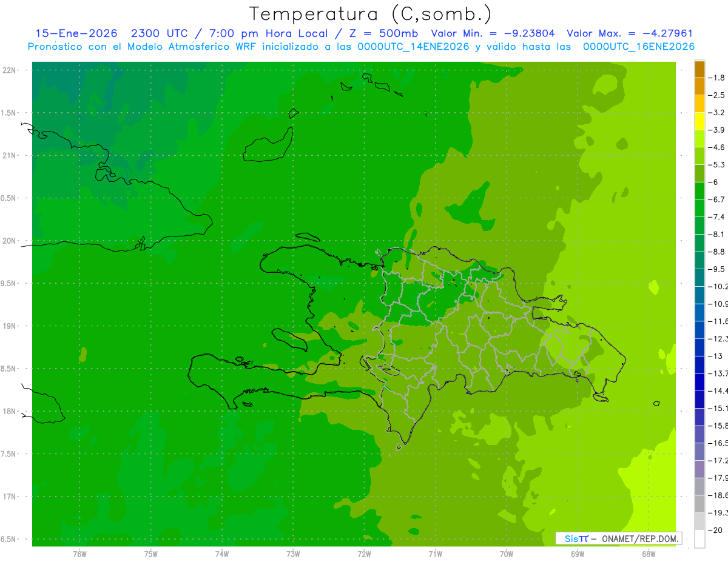Click the longitude label "68W"

tap(649, 554)
